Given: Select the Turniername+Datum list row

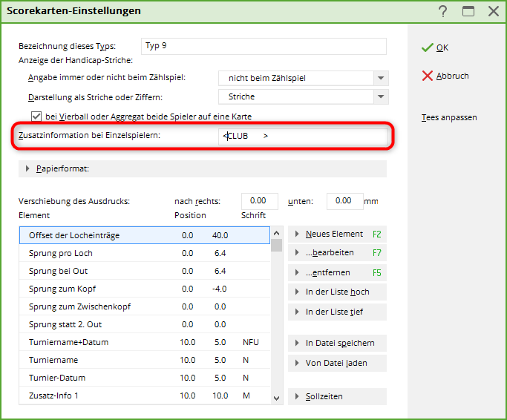Looking at the screenshot, I should pos(143,343).
